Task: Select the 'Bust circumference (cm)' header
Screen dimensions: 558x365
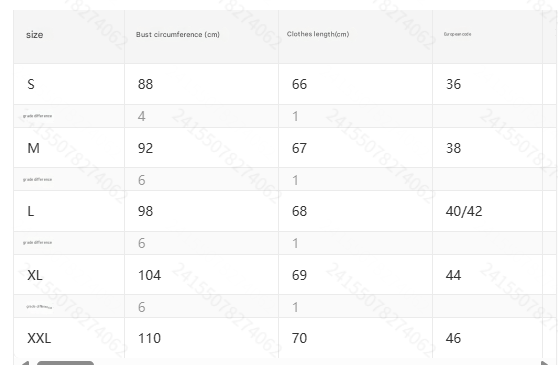Action: point(178,35)
